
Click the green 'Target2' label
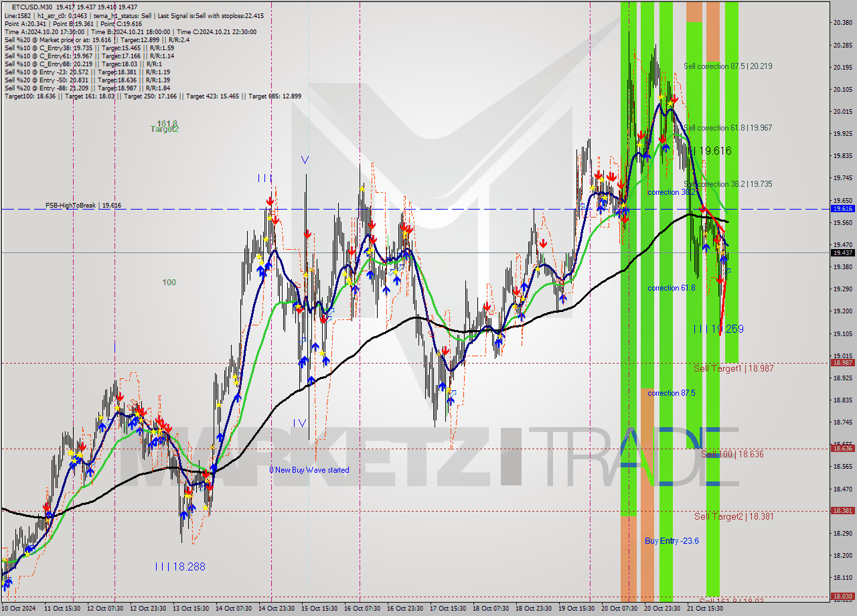(x=165, y=129)
